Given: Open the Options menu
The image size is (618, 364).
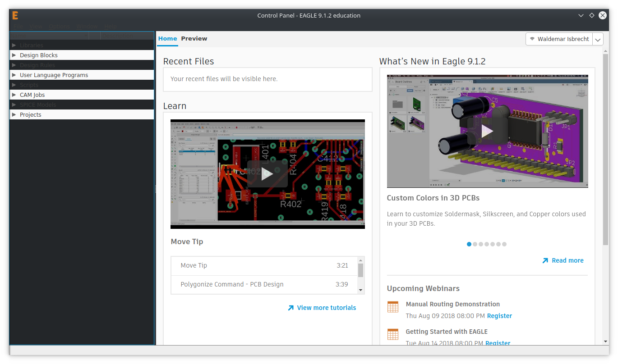Looking at the screenshot, I should 59,27.
